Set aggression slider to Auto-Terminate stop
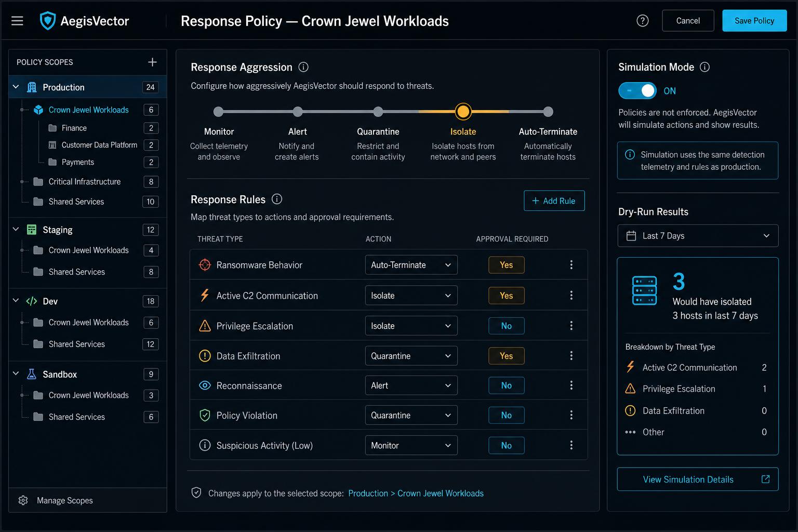Viewport: 798px width, 532px height. (x=548, y=112)
